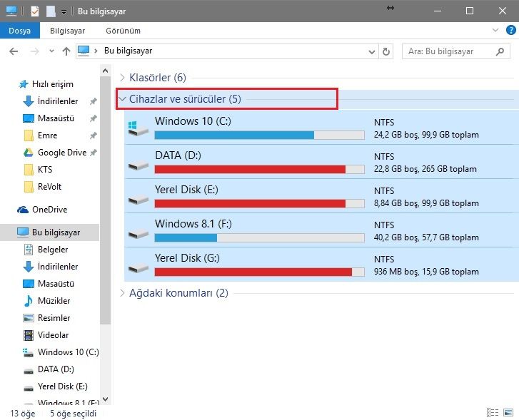Open recent locations dropdown arrow

51,51
